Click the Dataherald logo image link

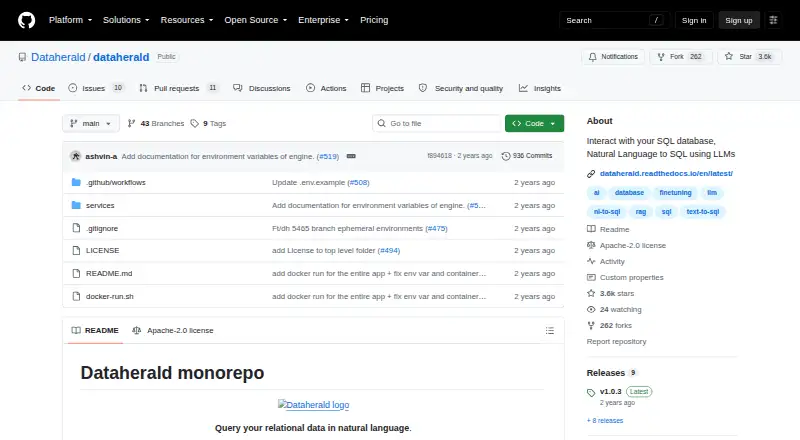(x=313, y=405)
